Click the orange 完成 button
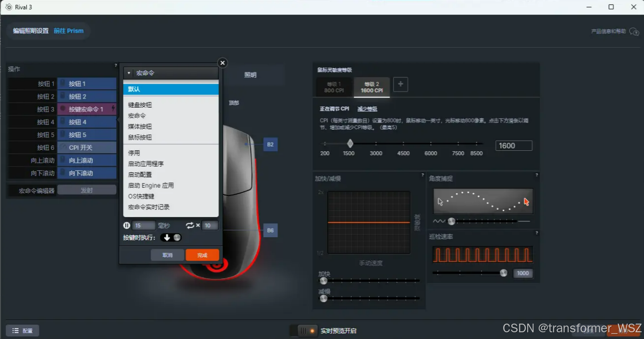The image size is (644, 339). (202, 255)
